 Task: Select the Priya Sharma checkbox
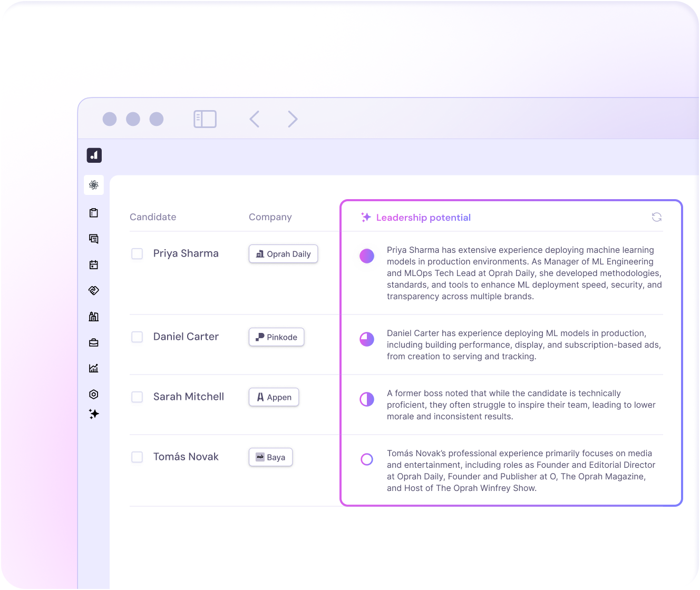tap(137, 253)
